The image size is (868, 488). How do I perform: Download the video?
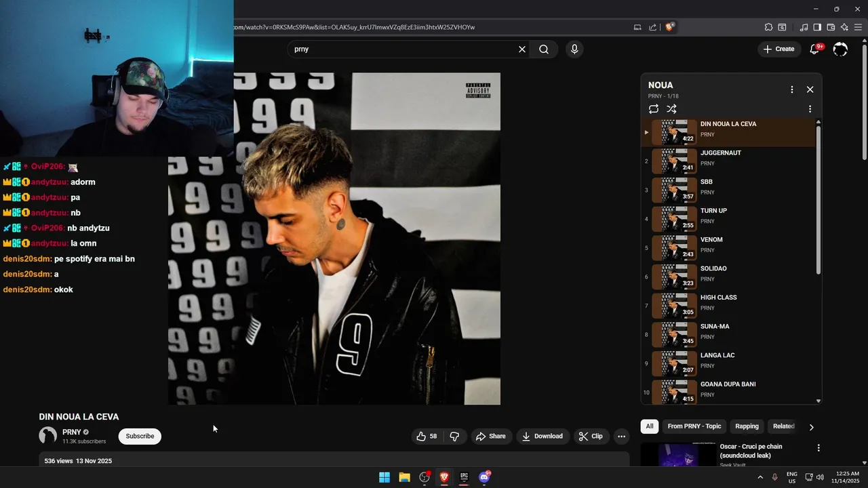coord(542,436)
